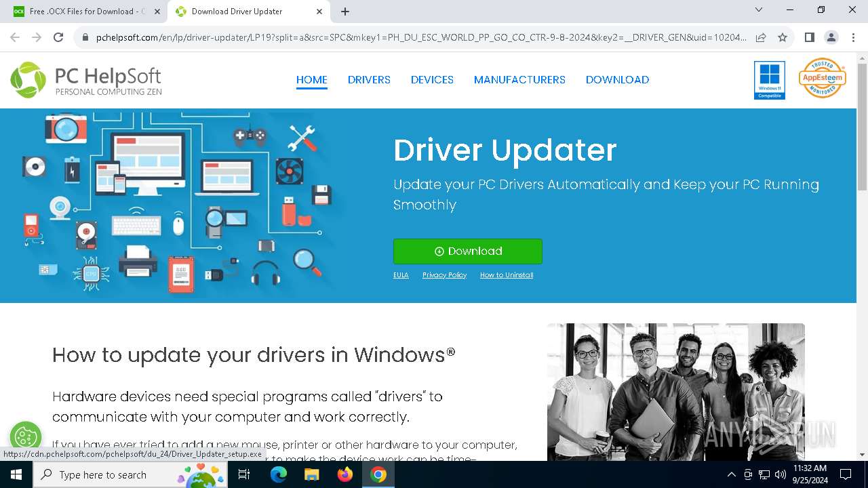Bookmark this page with star icon
Image resolution: width=868 pixels, height=488 pixels.
click(783, 37)
